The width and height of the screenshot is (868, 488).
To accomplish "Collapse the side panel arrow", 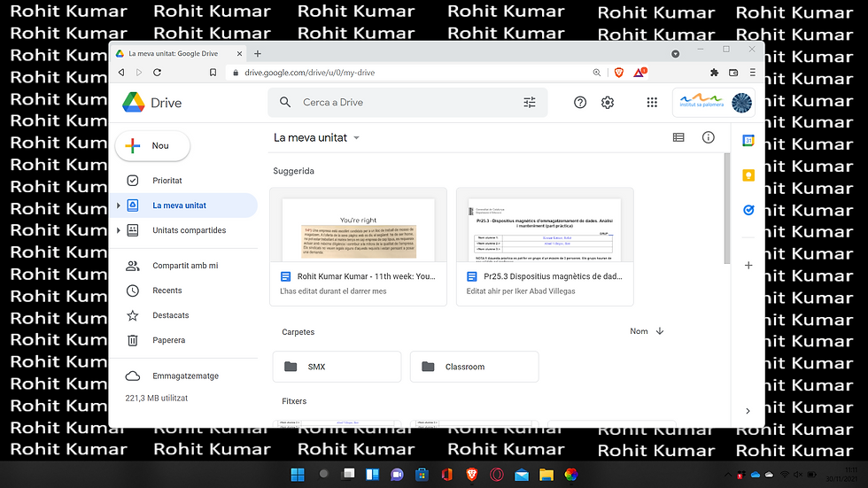I will pyautogui.click(x=748, y=411).
